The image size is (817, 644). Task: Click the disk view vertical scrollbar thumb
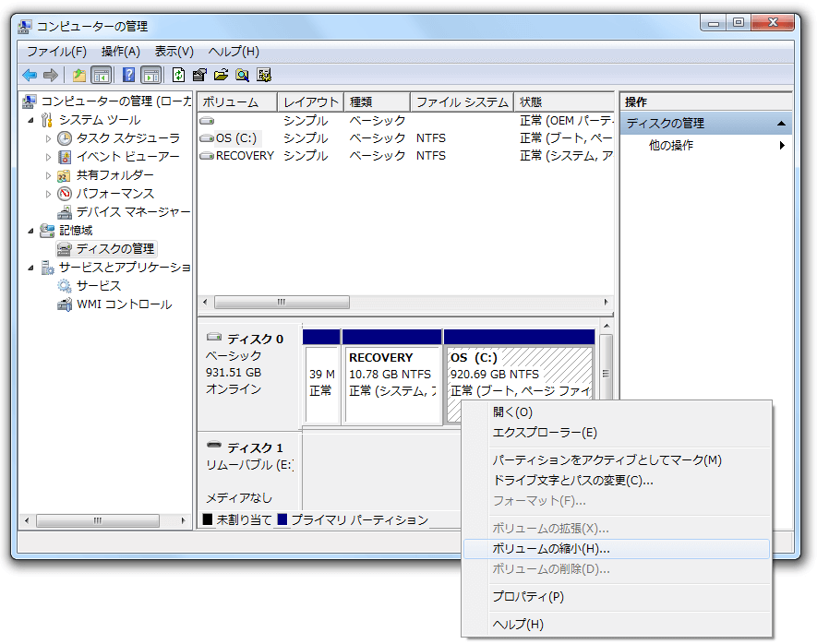[x=606, y=374]
